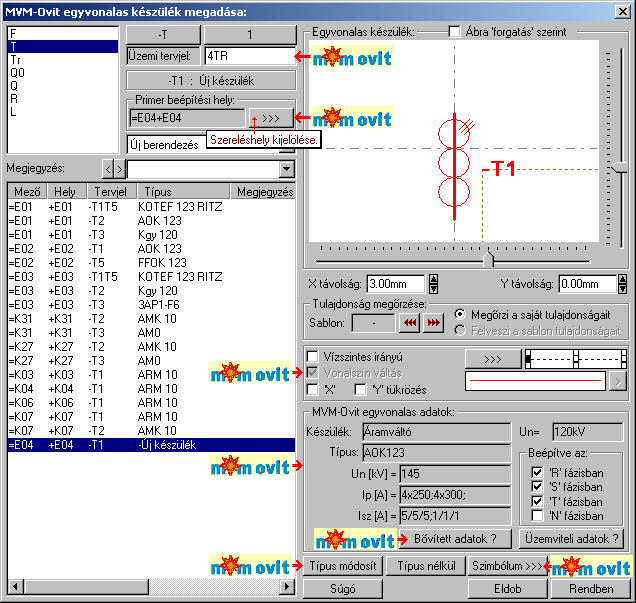Click the vertical slider thumb beside preview
636x603 pixels.
[x=621, y=168]
